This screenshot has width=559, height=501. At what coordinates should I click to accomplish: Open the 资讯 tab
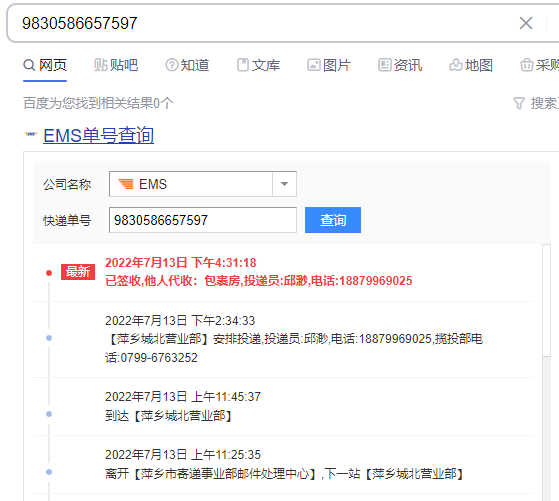400,65
